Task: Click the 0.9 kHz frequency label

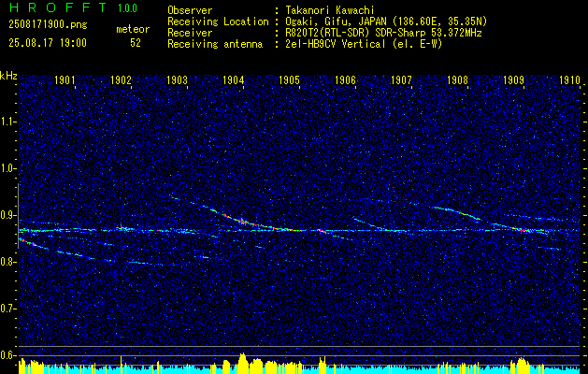Action: click(7, 215)
